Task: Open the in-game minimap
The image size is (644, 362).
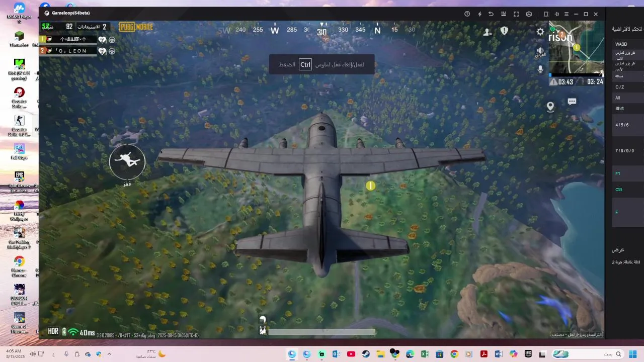Action: 576,48
